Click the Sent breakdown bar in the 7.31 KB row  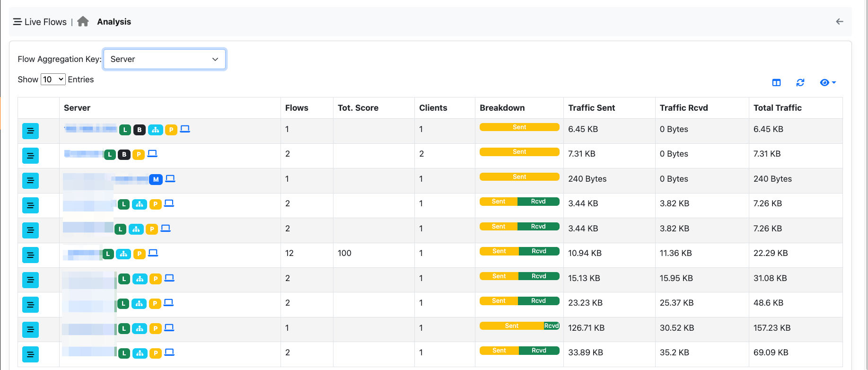[519, 152]
